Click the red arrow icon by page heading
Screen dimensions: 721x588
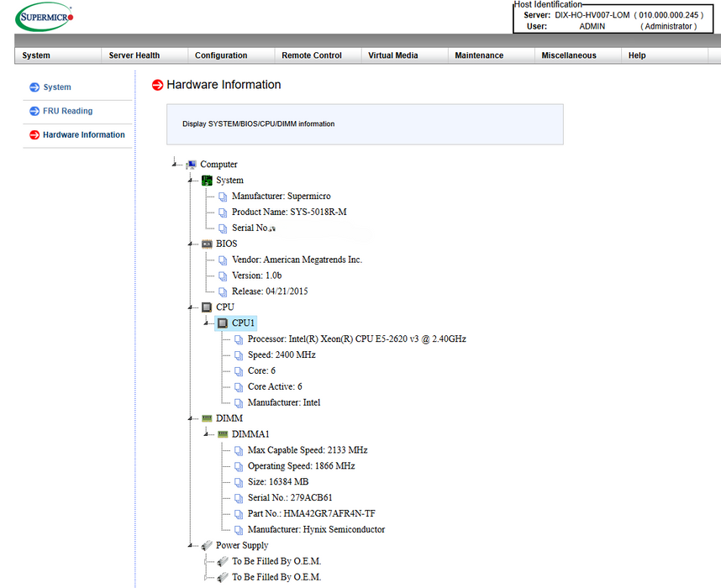coord(158,85)
